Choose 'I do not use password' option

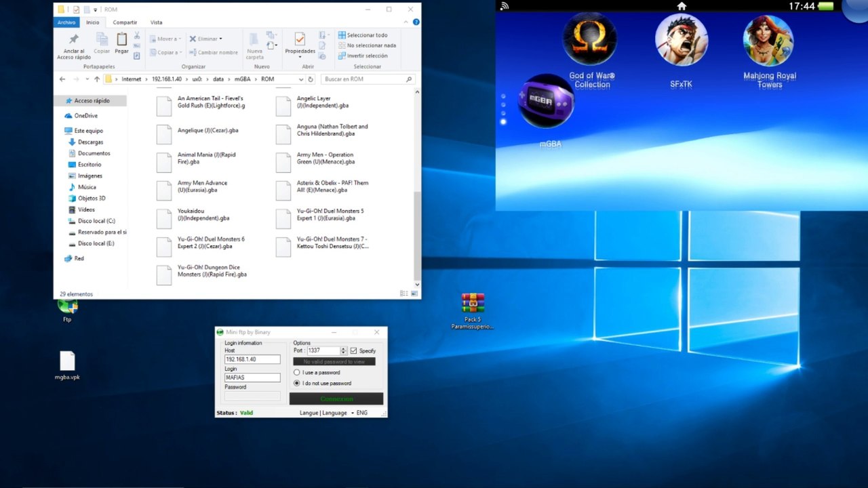click(296, 383)
